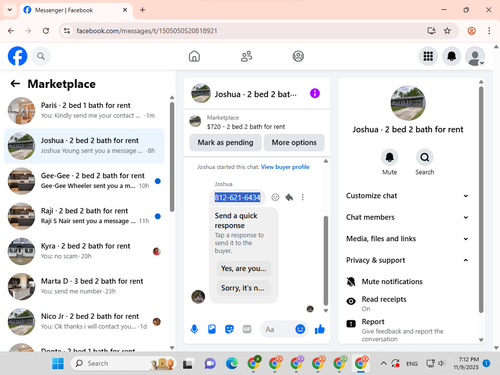
Task: Open tab search dropdown arrow in Chrome
Action: click(x=10, y=10)
